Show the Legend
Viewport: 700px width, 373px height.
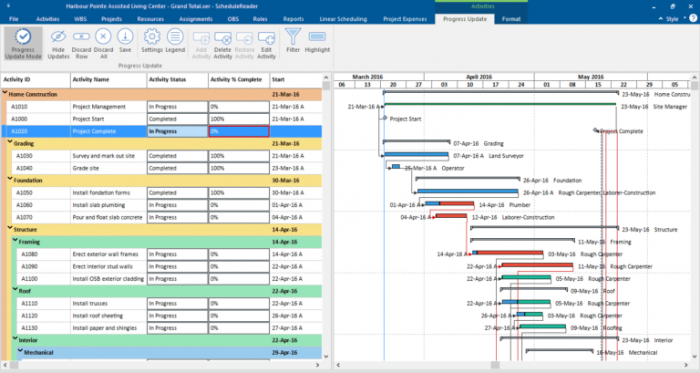[x=175, y=37]
